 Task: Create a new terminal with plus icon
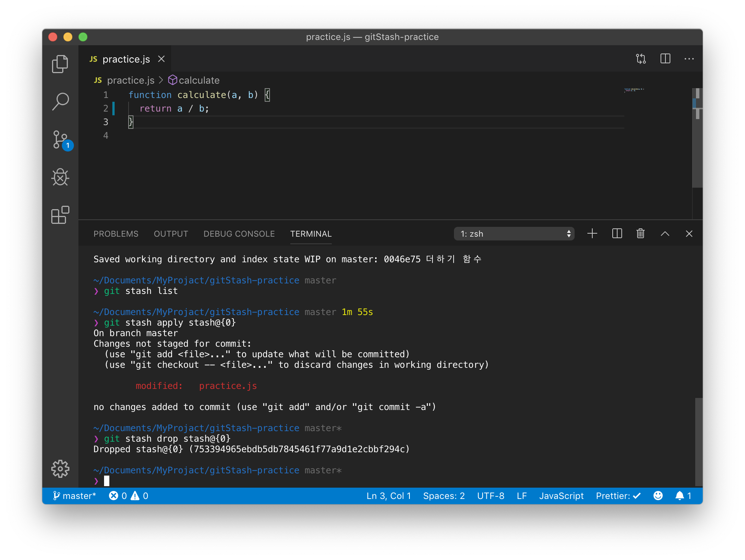[592, 234]
